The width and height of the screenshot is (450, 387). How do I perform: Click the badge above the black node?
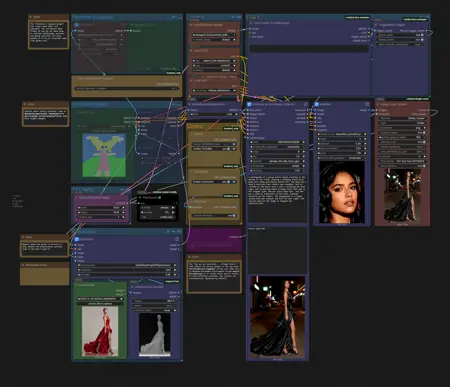(x=164, y=192)
